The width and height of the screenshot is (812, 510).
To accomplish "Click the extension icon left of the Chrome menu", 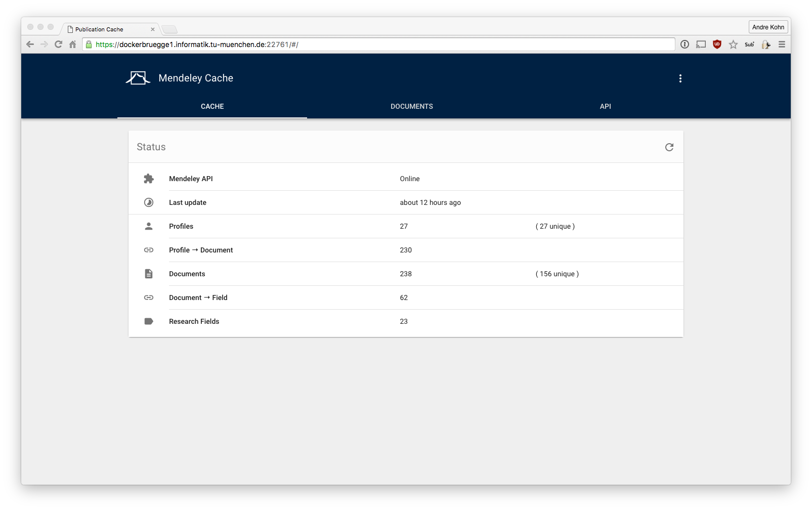I will click(x=766, y=45).
